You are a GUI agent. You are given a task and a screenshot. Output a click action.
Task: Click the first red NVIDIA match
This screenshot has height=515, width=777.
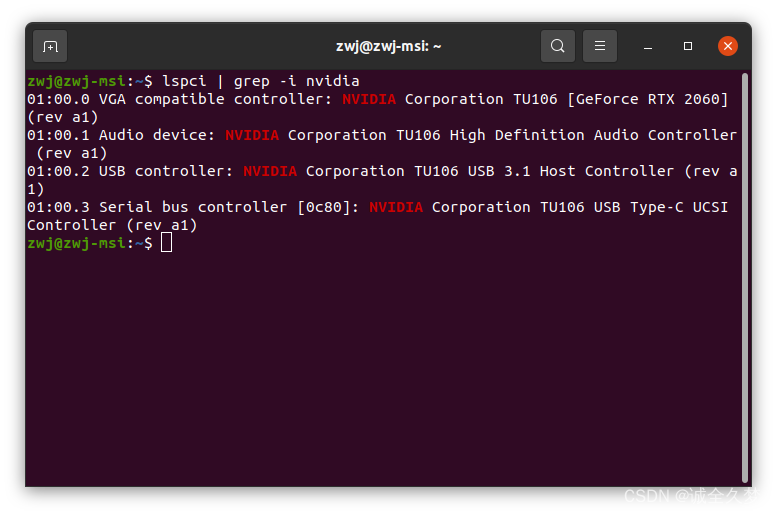click(x=369, y=99)
